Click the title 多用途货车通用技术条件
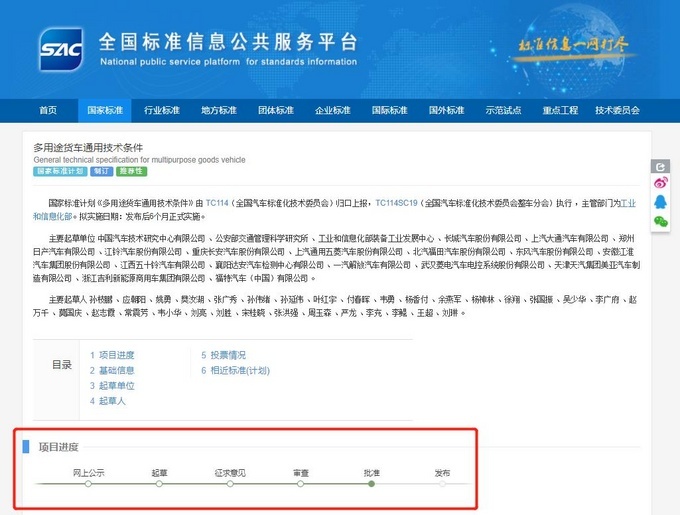Image resolution: width=680 pixels, height=515 pixels. click(88, 147)
